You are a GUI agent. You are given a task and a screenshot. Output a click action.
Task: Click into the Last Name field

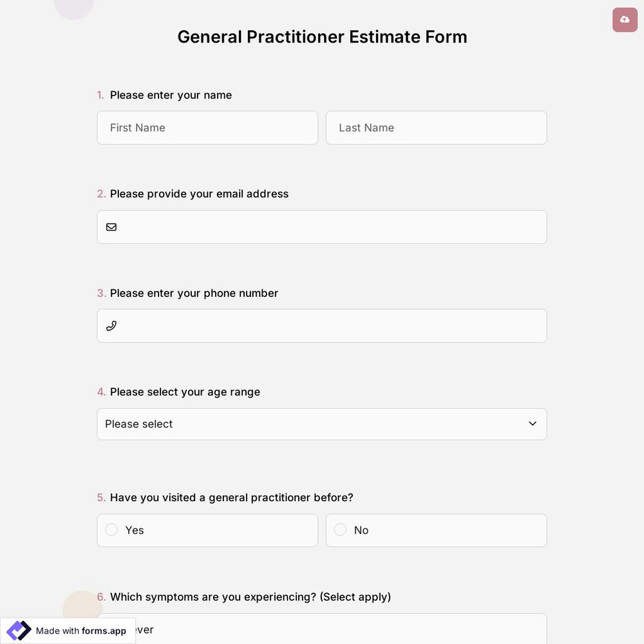pyautogui.click(x=436, y=128)
